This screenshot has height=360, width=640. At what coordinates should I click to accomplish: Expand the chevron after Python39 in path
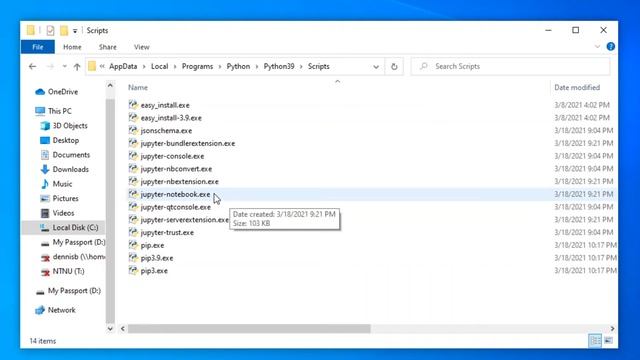(301, 67)
